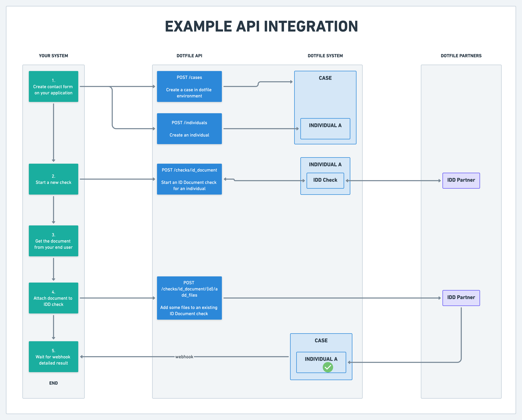Click the IDD Check box
Viewport: 522px width, 420px height.
click(x=325, y=180)
